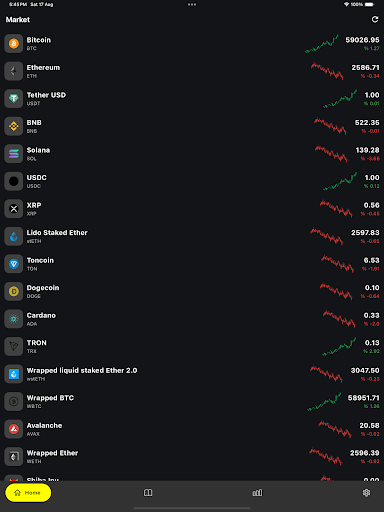Tap the three dots at top center
This screenshot has height=512, width=384.
(x=192, y=5)
